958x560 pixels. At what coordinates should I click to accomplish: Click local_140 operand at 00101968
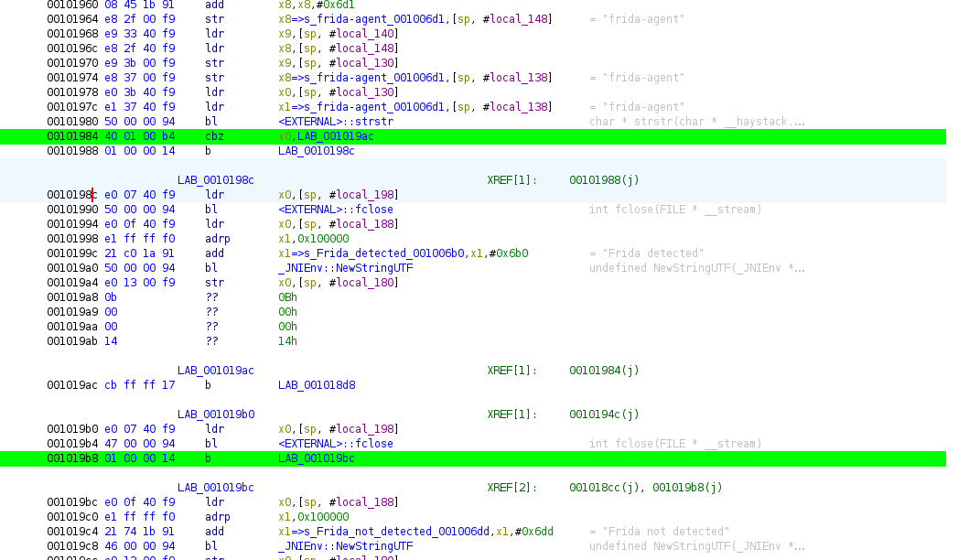363,34
